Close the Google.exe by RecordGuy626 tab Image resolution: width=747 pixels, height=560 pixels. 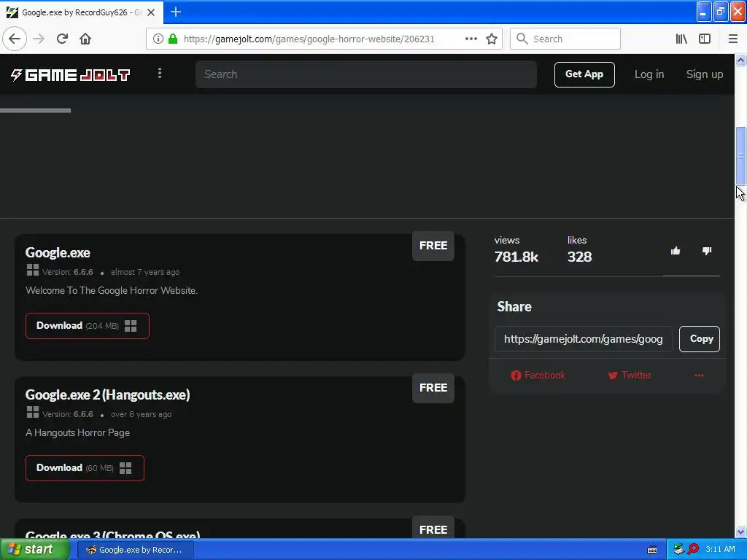[151, 12]
